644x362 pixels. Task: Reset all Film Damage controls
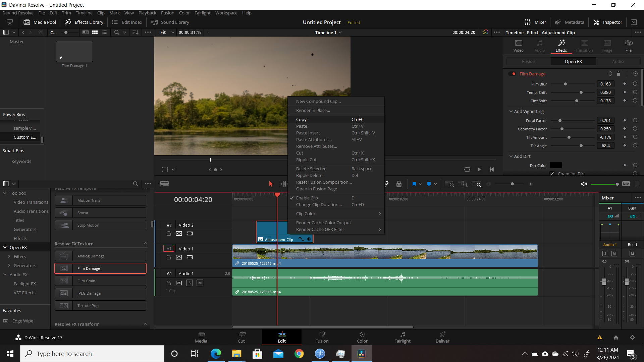[635, 74]
